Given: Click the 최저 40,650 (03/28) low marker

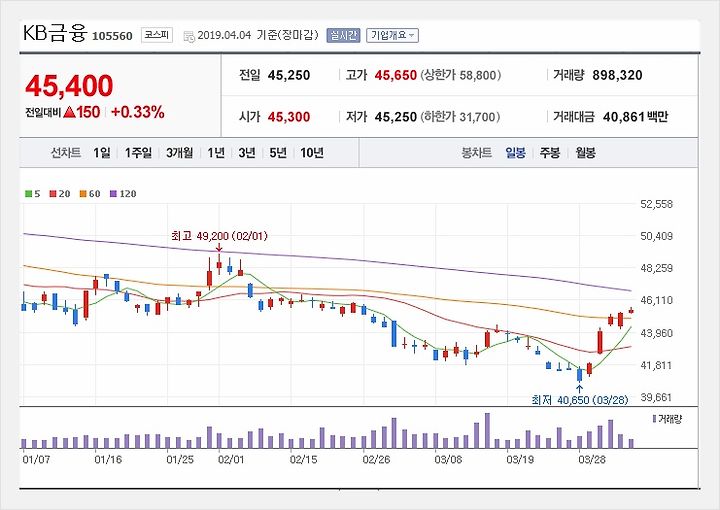Looking at the screenshot, I should pos(579,400).
